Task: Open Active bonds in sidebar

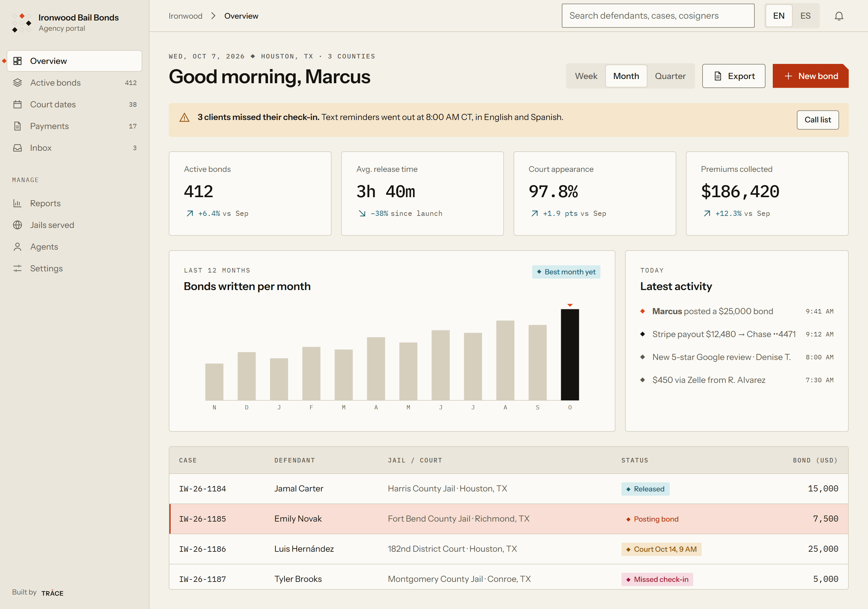Action: 74,83
